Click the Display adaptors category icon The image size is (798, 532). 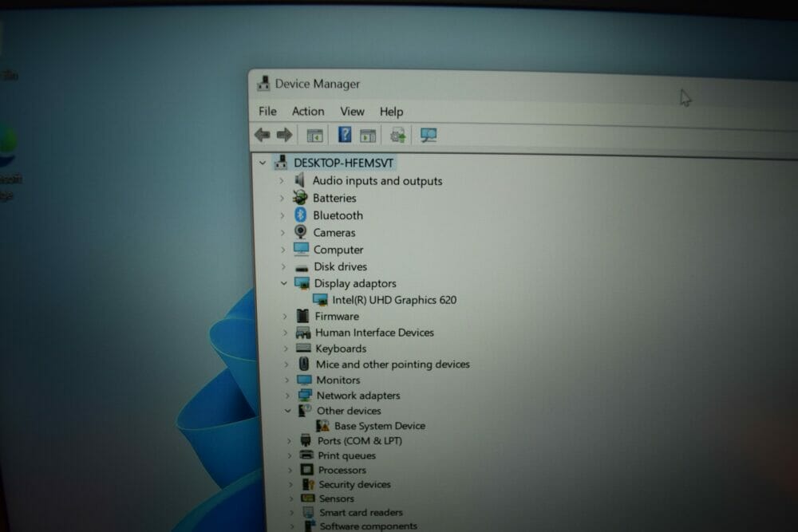tap(302, 283)
